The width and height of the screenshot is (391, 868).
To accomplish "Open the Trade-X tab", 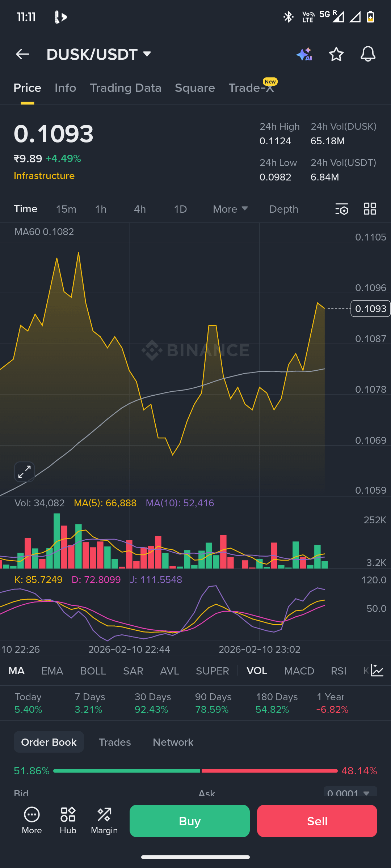I will [251, 88].
